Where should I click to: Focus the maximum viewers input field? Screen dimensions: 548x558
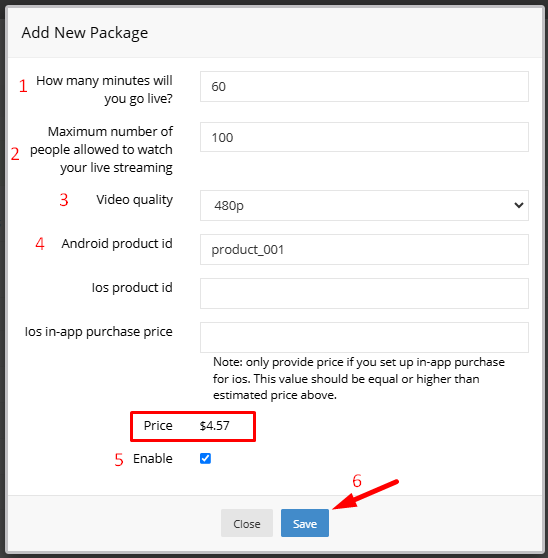(x=364, y=137)
